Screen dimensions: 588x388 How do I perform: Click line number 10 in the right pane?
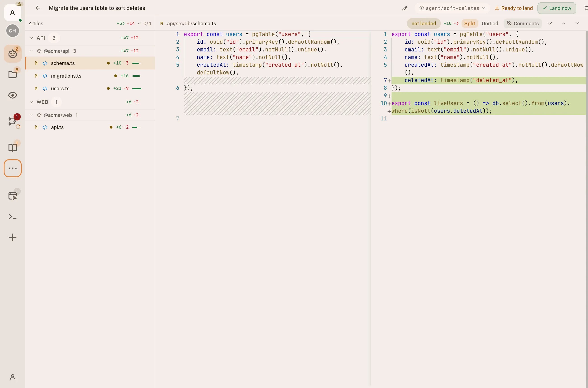[384, 103]
